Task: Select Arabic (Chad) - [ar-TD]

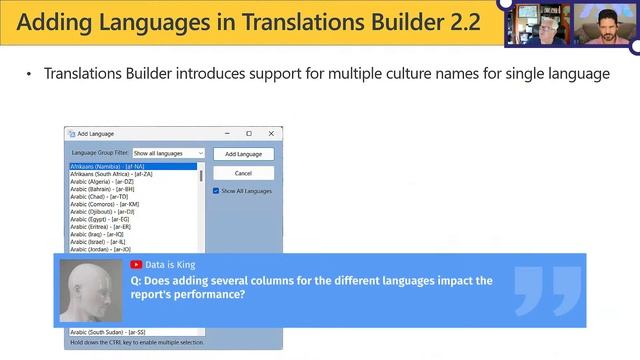Action: [133, 197]
